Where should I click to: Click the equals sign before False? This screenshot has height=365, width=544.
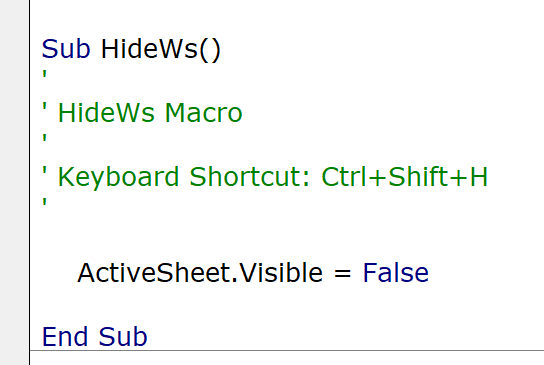(342, 273)
